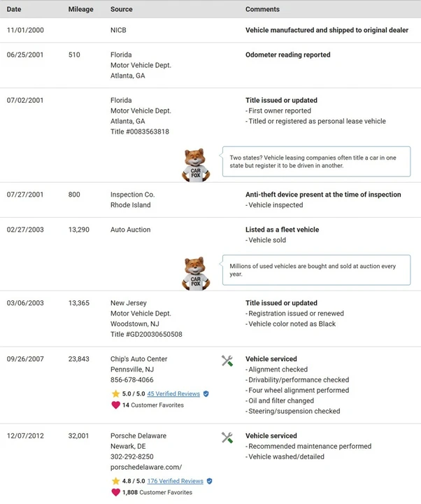The image size is (421, 504).
Task: Click the wrench icon for Chip's Auto Center service
Action: [x=227, y=361]
